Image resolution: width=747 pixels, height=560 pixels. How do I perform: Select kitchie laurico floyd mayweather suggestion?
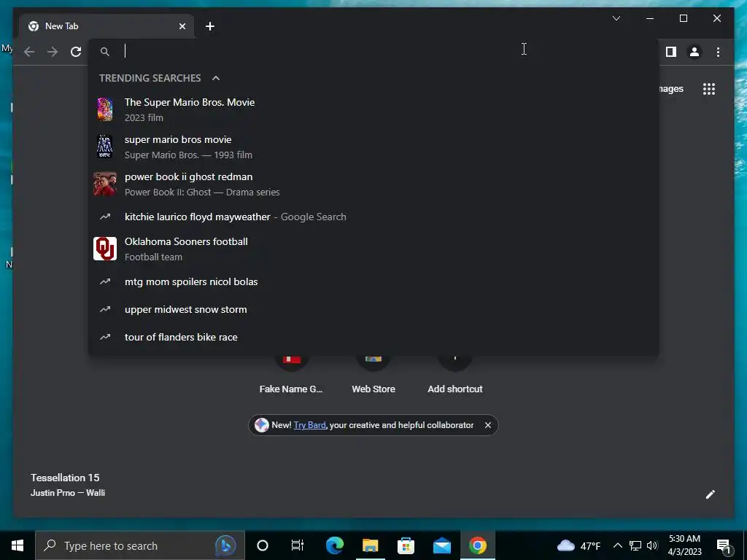[x=373, y=217]
